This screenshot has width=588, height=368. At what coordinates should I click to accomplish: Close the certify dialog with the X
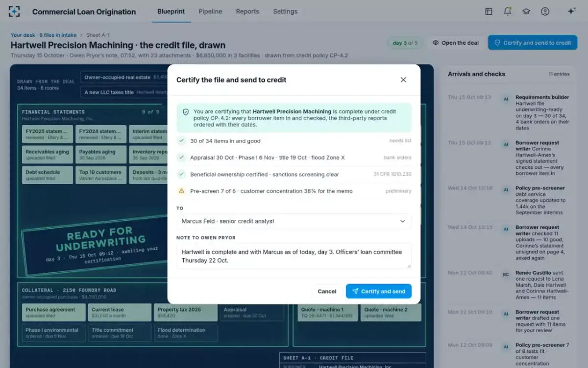click(403, 79)
